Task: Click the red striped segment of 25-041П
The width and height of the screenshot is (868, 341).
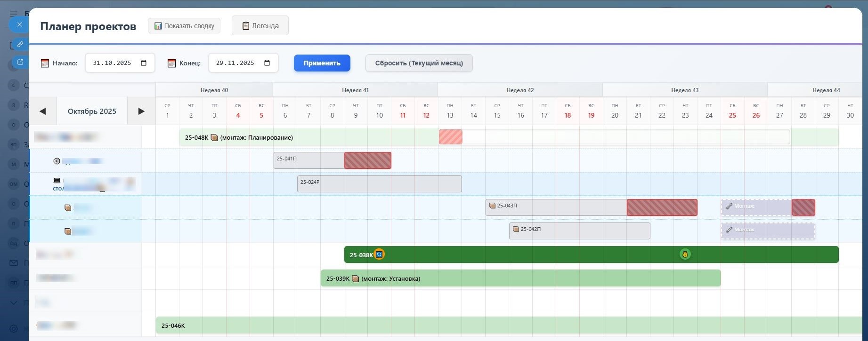Action: 367,160
